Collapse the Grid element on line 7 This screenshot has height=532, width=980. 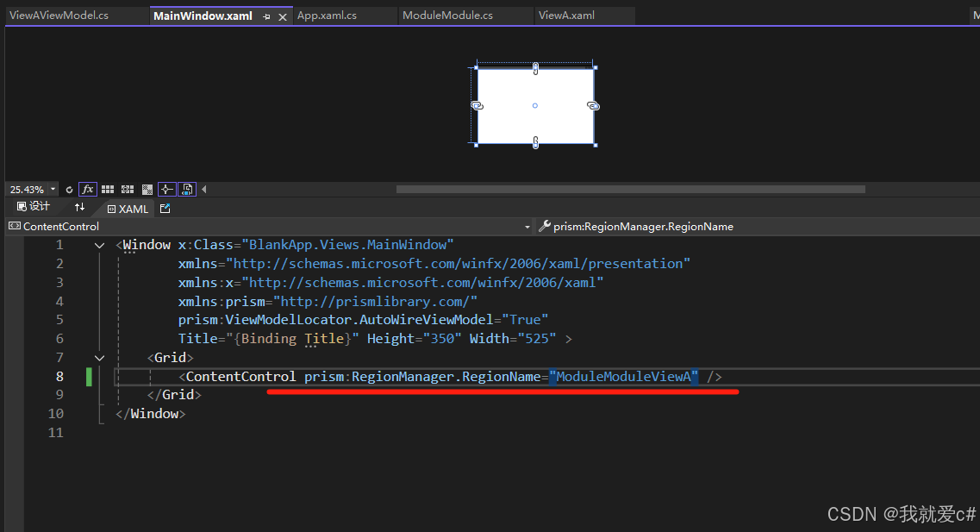(99, 357)
